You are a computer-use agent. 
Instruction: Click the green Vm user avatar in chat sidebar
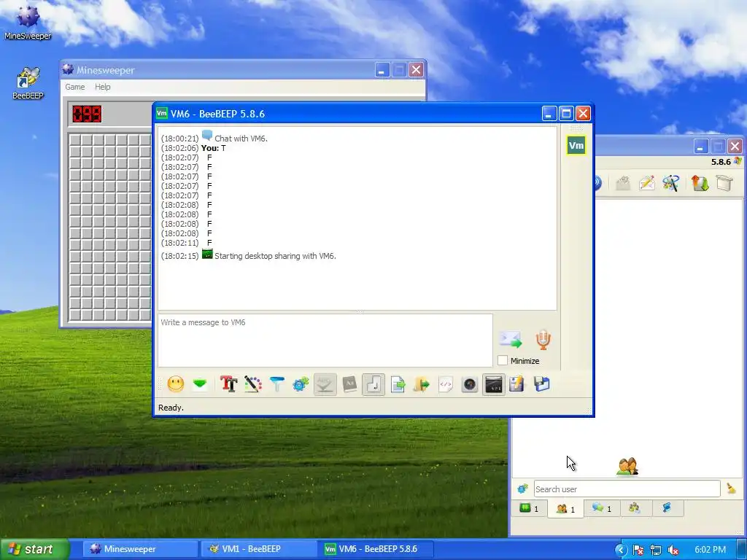coord(576,145)
